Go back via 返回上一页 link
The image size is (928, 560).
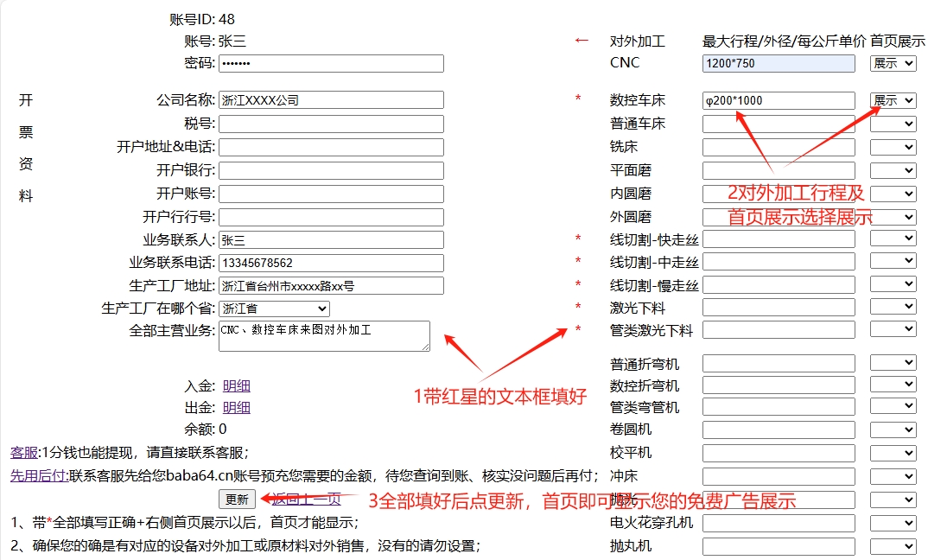pyautogui.click(x=307, y=499)
